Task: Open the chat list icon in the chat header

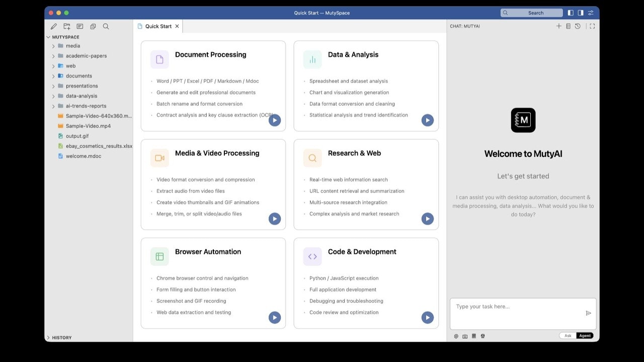Action: 569,26
